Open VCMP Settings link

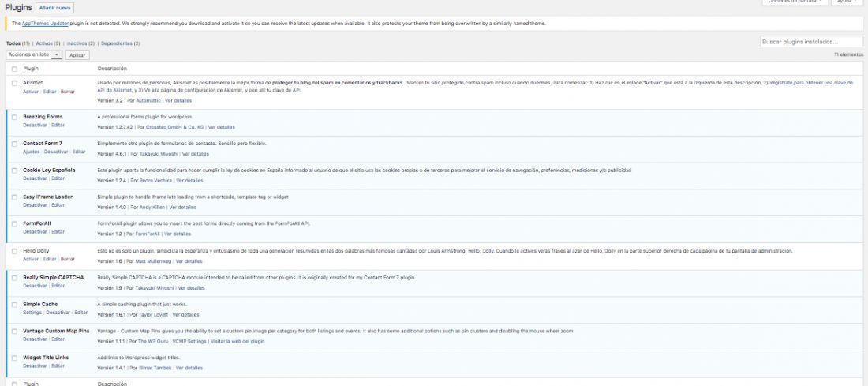(189, 341)
